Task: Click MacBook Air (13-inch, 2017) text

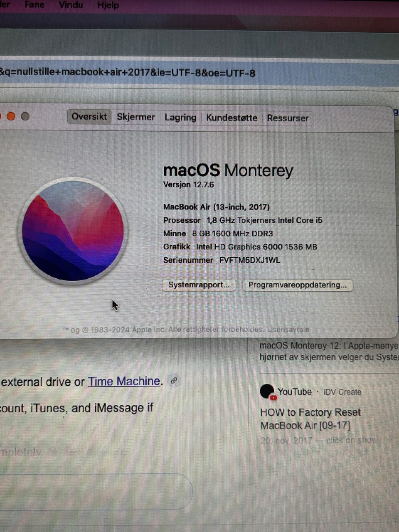Action: click(x=216, y=207)
